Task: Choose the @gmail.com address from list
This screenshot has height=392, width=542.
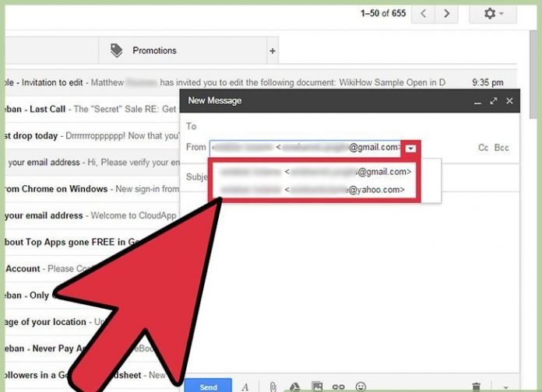Action: (315, 172)
